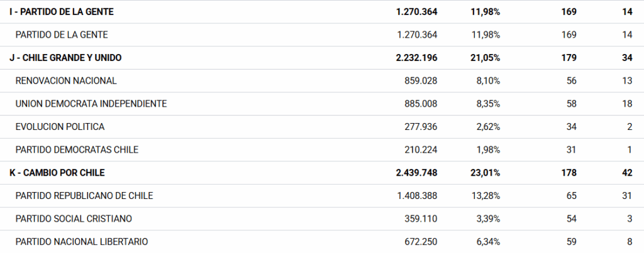The image size is (644, 253).
Task: Click the EVOLUCION POLITICA party name
Action: pos(60,127)
